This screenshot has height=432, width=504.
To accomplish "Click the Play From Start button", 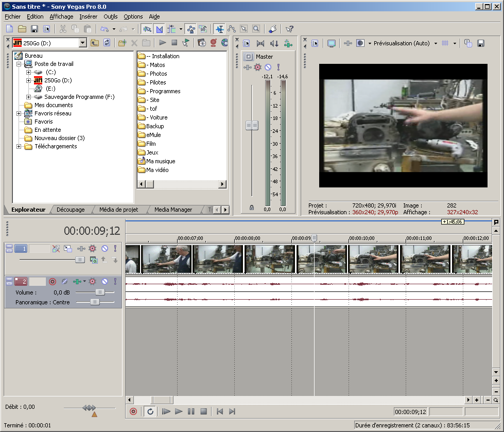I will 166,411.
